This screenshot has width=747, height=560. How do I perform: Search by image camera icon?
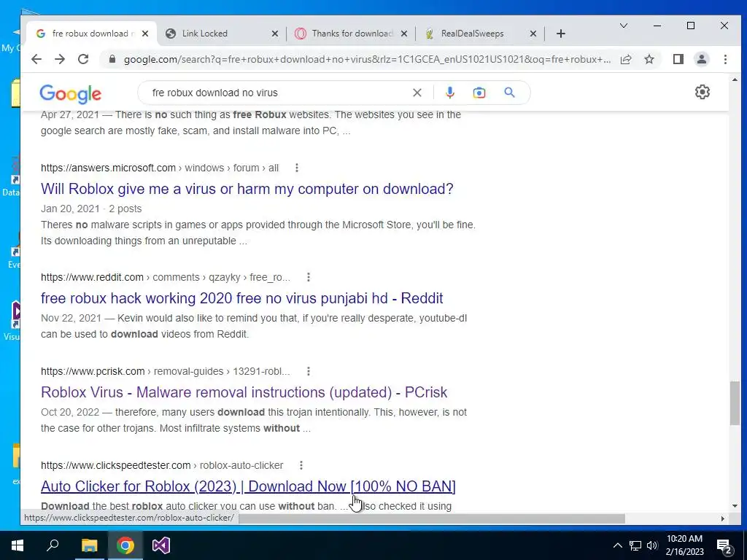tap(479, 93)
